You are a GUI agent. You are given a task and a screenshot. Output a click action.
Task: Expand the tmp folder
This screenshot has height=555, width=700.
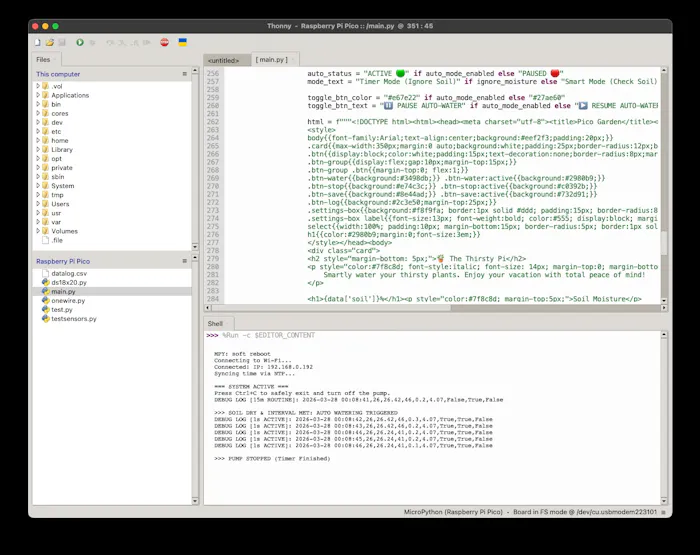(x=38, y=195)
